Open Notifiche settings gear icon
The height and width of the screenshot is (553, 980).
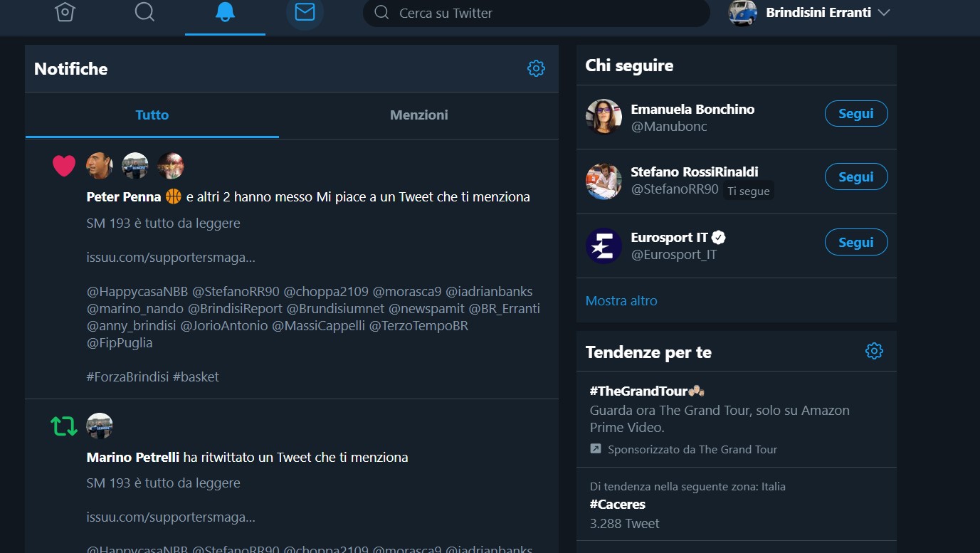536,68
